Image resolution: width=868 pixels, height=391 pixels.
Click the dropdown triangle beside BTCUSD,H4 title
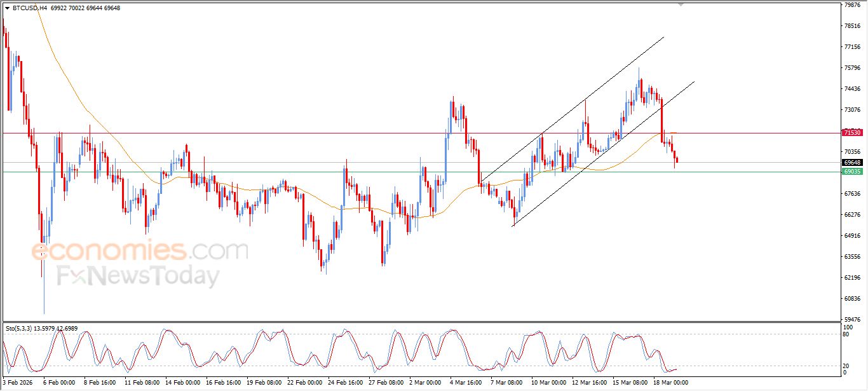pos(7,8)
